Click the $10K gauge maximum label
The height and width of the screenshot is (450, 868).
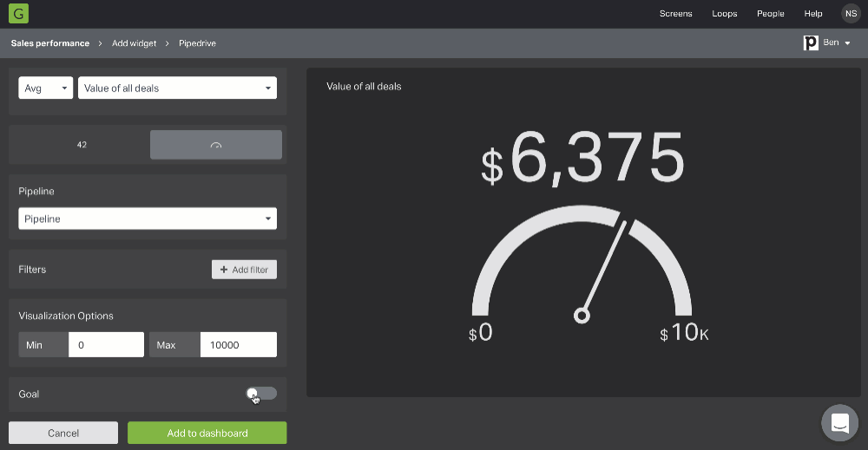click(x=684, y=333)
